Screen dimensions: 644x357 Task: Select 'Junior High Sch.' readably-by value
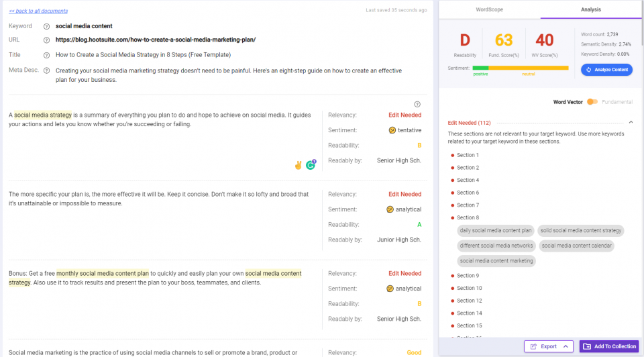click(399, 240)
